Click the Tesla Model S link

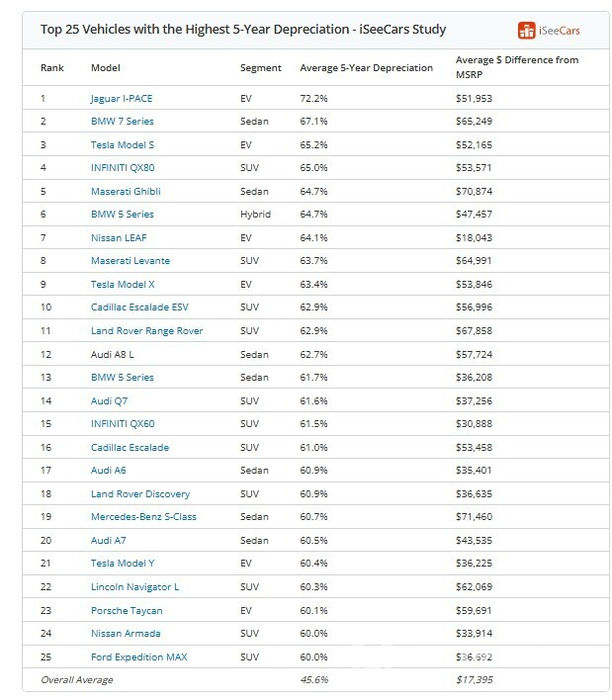[x=123, y=145]
